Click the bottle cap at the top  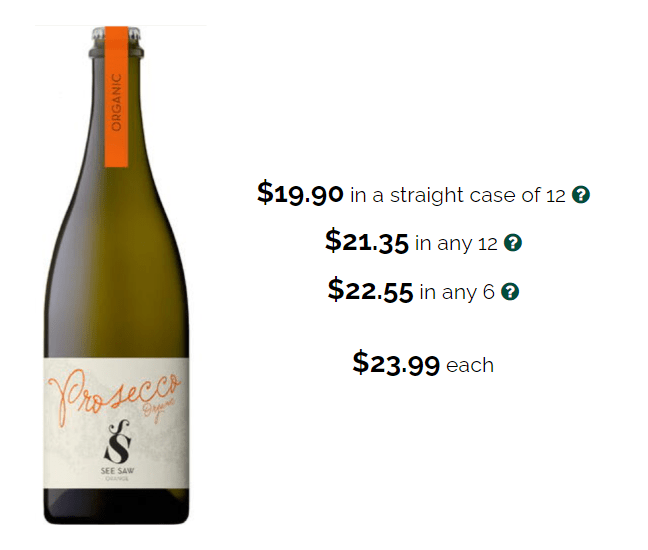click(x=117, y=41)
